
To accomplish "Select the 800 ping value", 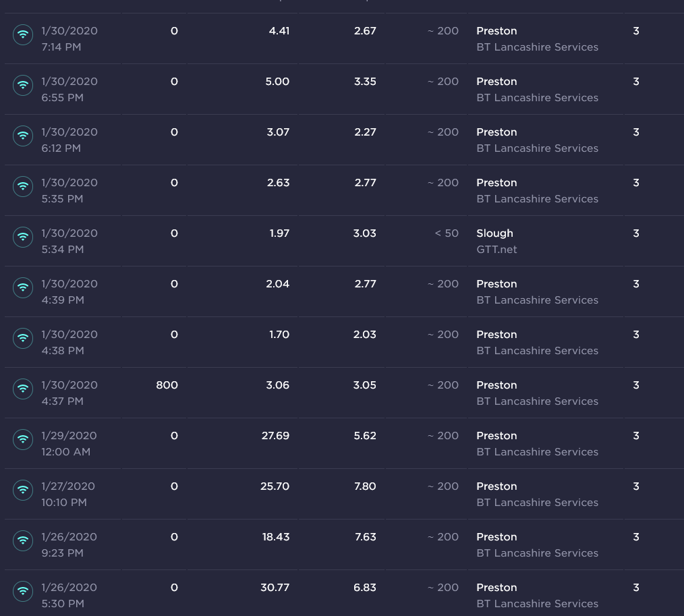I will 167,385.
